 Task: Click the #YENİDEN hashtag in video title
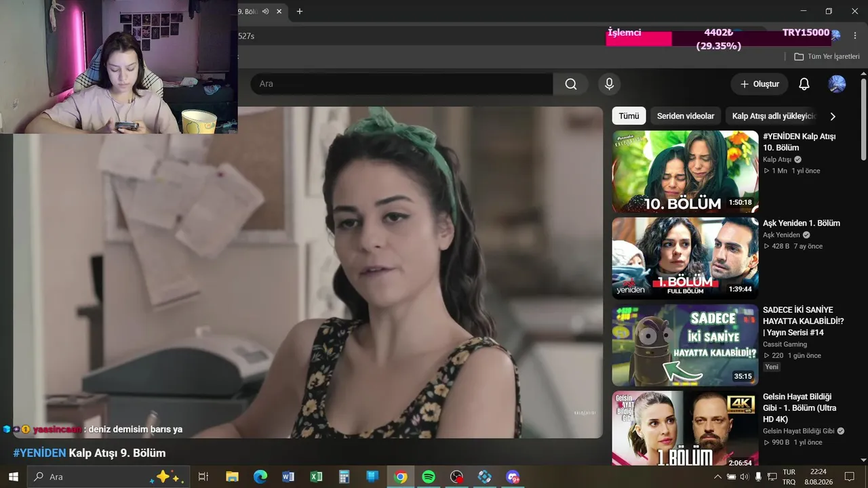pos(39,453)
